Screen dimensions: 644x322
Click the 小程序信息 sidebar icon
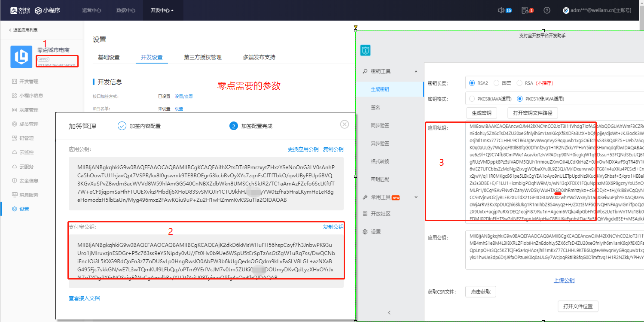[15, 95]
